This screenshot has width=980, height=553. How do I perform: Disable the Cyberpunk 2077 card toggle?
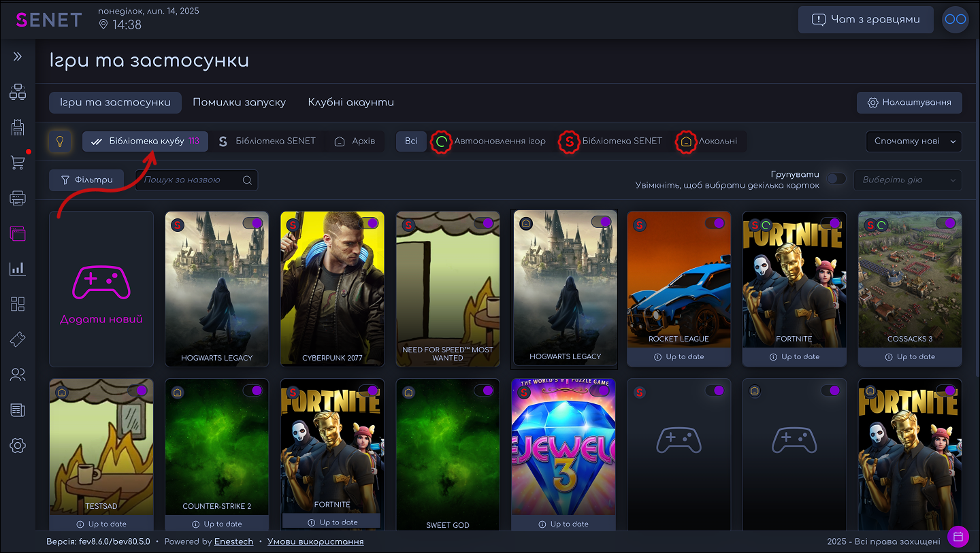click(368, 223)
